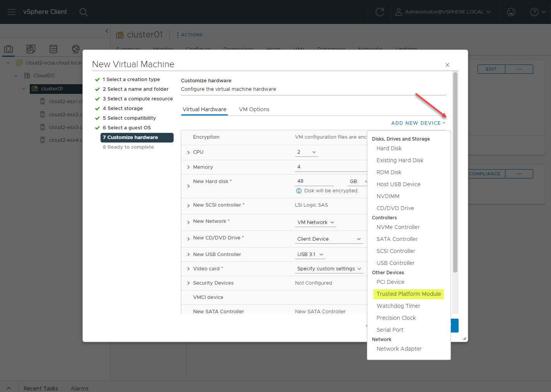
Task: Choose Hard Disk from the device menu
Action: [389, 148]
